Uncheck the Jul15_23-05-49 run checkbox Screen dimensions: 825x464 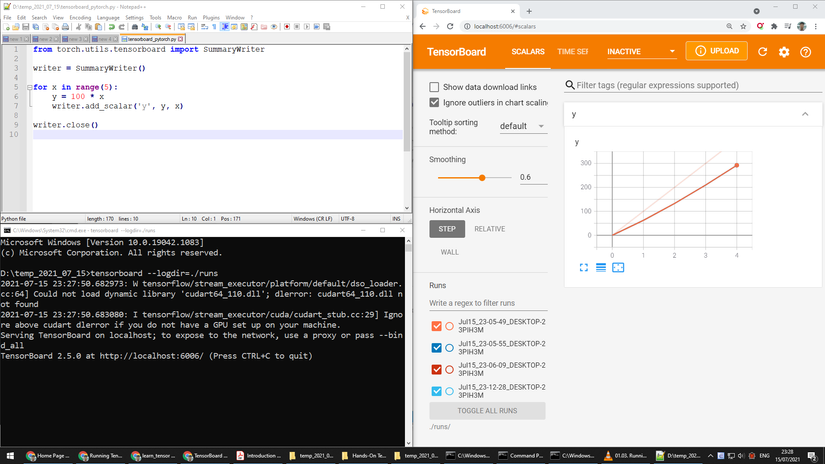(x=436, y=326)
